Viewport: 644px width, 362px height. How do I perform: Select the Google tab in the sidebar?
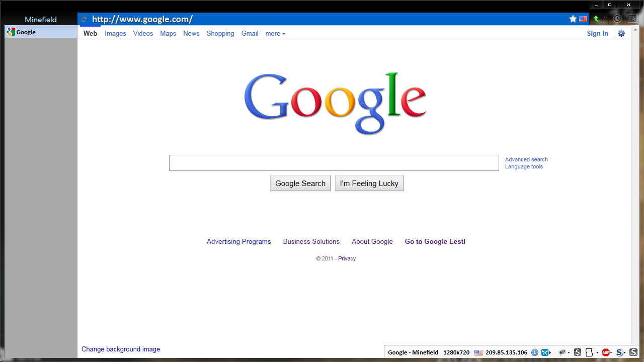41,32
